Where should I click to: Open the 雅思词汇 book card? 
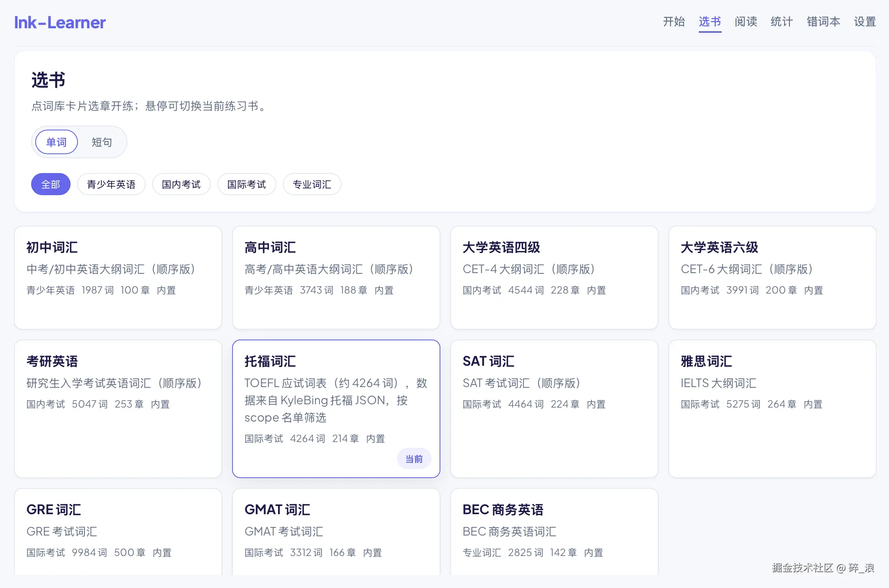click(x=773, y=409)
